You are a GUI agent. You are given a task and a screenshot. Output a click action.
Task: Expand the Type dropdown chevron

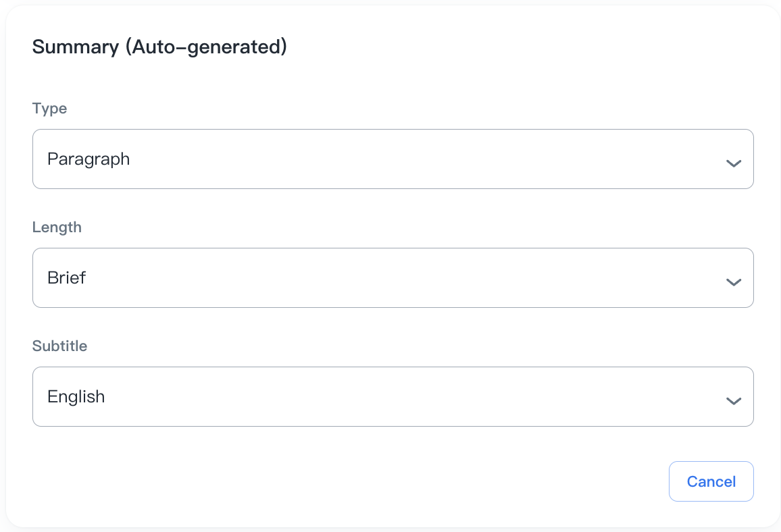(734, 163)
